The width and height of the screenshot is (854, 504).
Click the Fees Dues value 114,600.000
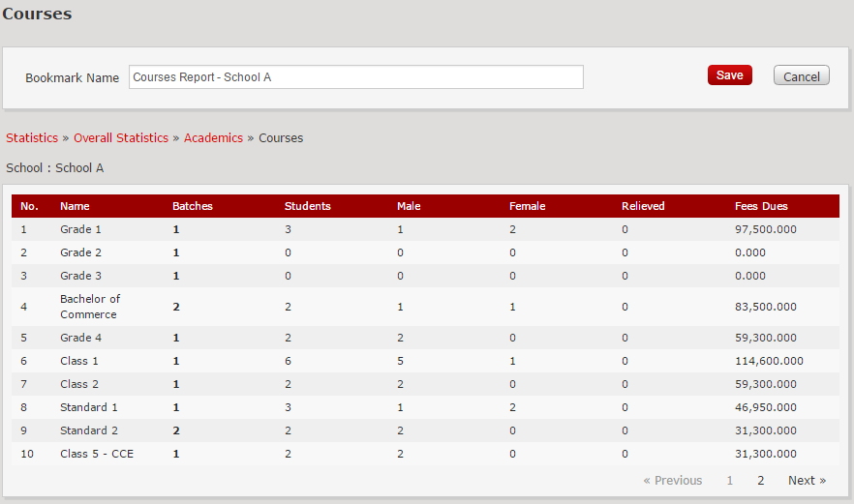tap(769, 361)
